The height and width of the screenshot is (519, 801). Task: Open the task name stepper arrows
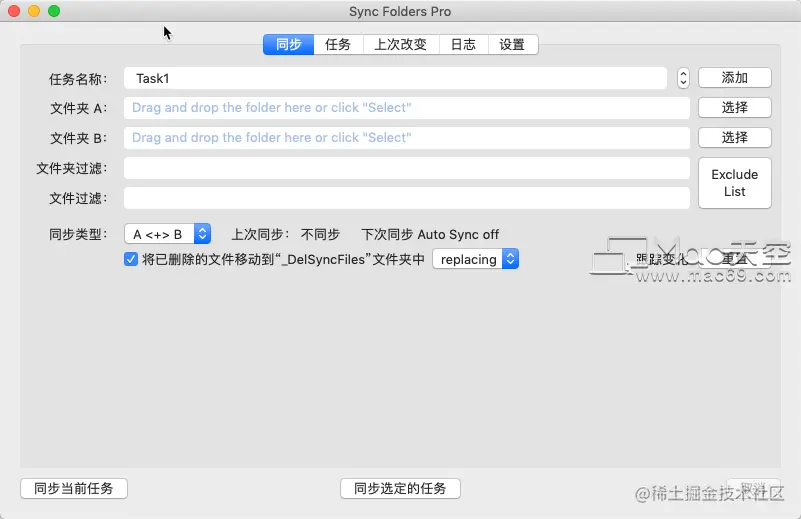[683, 78]
